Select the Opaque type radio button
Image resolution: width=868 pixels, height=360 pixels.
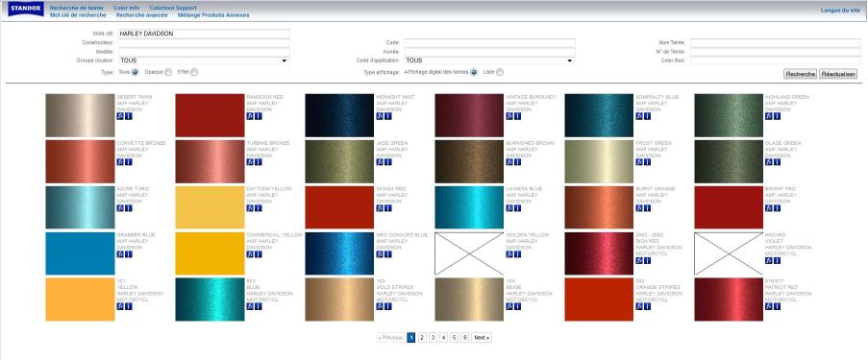coord(167,72)
